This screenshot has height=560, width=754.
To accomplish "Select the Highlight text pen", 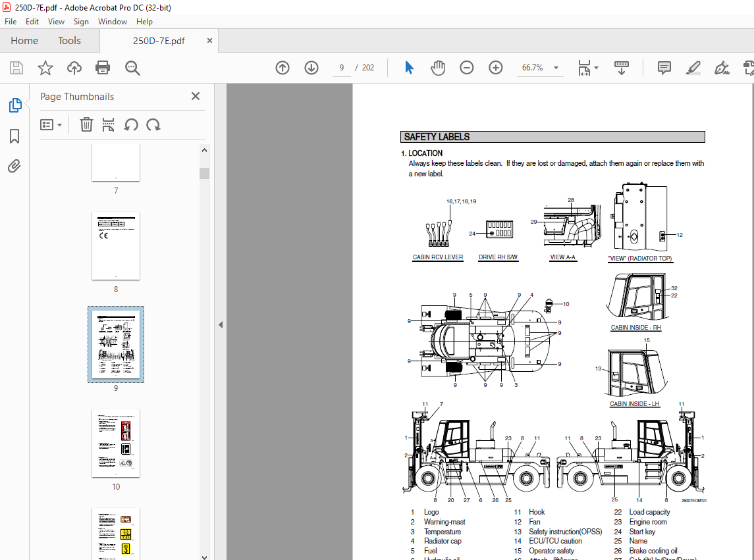I will point(693,68).
